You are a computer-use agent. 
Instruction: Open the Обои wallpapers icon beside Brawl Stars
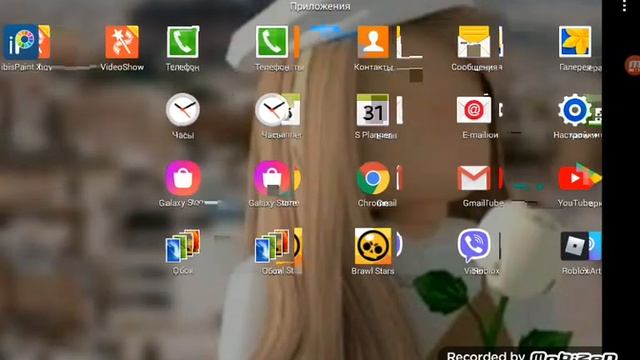[x=272, y=246]
